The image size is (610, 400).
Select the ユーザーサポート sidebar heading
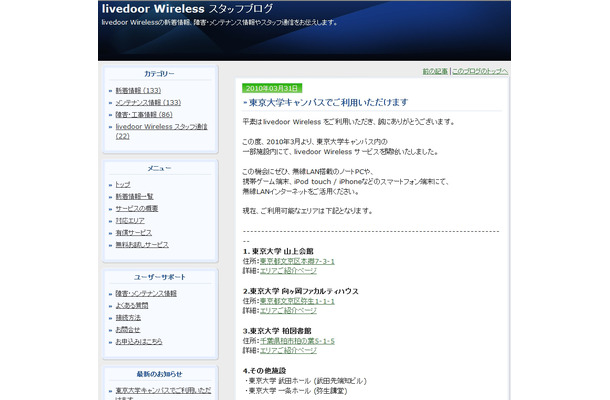[x=160, y=277]
